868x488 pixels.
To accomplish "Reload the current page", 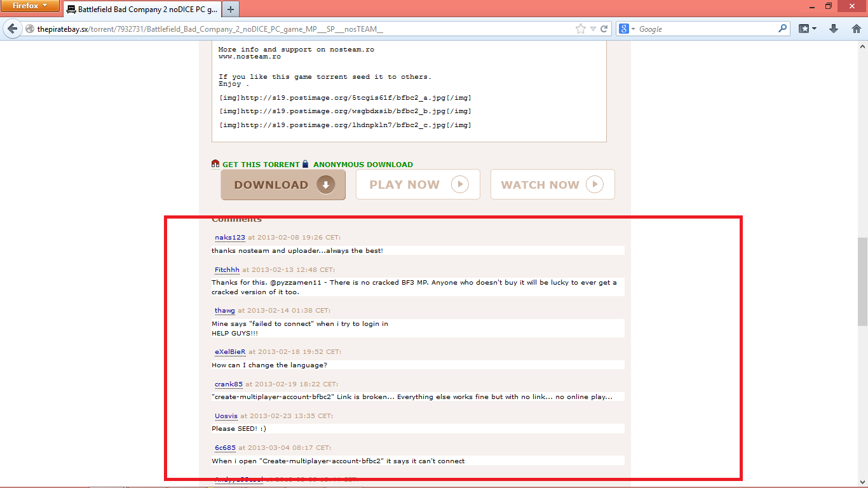I will (x=604, y=29).
